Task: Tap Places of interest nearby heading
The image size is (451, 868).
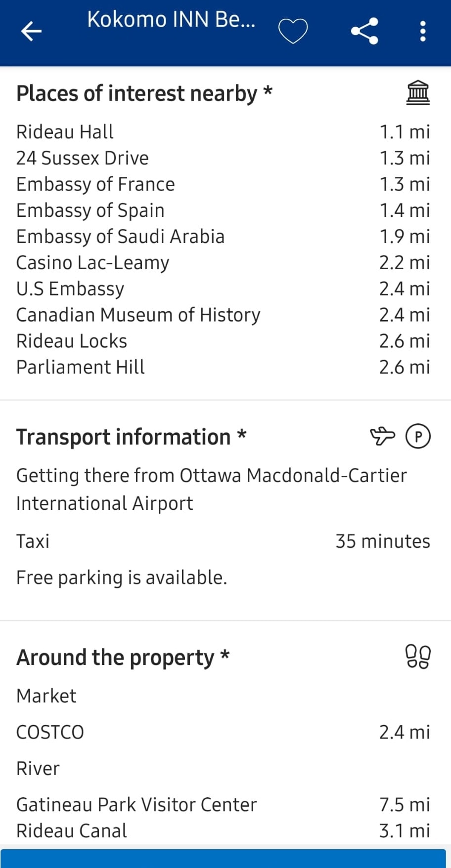Action: coord(144,93)
